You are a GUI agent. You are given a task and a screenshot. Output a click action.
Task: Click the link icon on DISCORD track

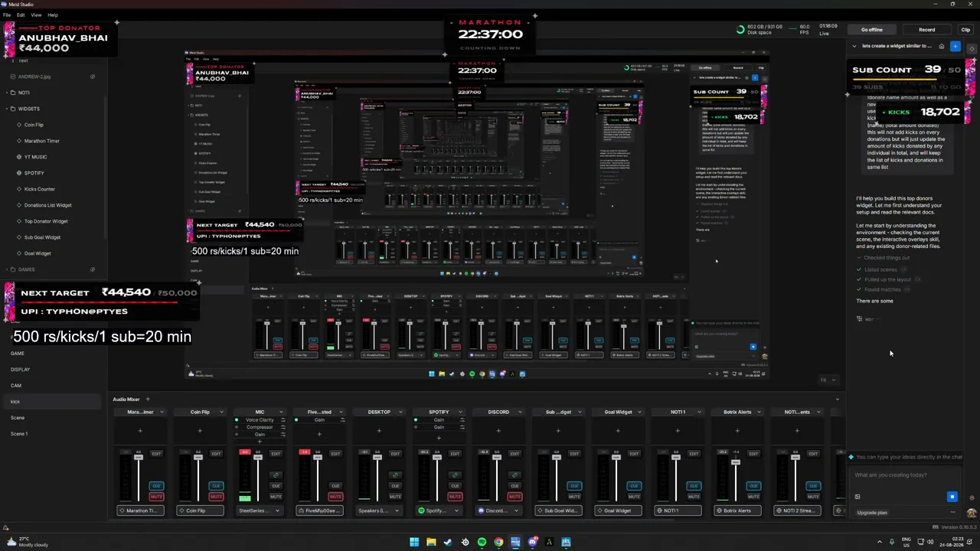pyautogui.click(x=514, y=475)
